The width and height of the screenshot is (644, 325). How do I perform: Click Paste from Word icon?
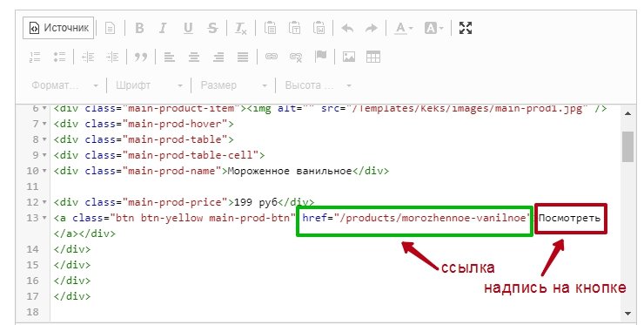(319, 29)
